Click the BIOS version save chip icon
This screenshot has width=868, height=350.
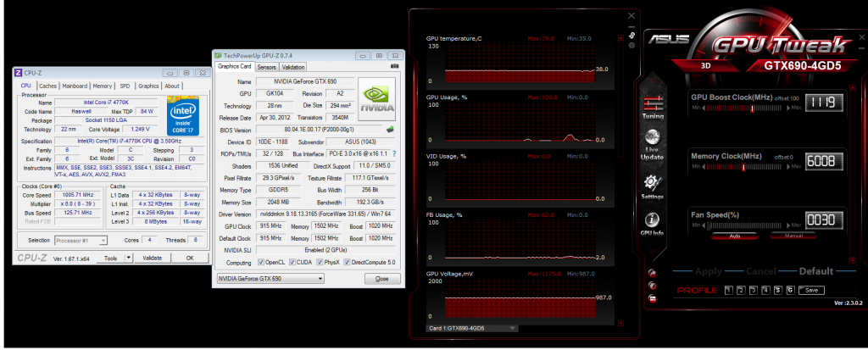(391, 130)
